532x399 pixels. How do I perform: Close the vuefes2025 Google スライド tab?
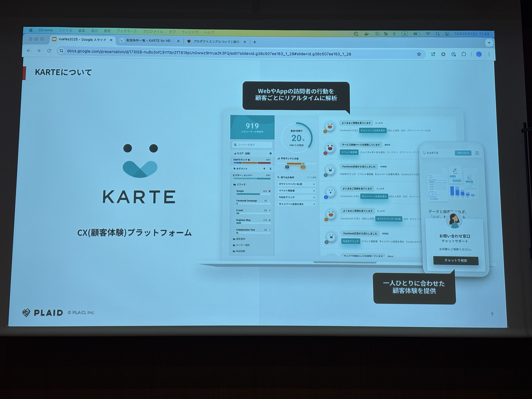coord(111,40)
